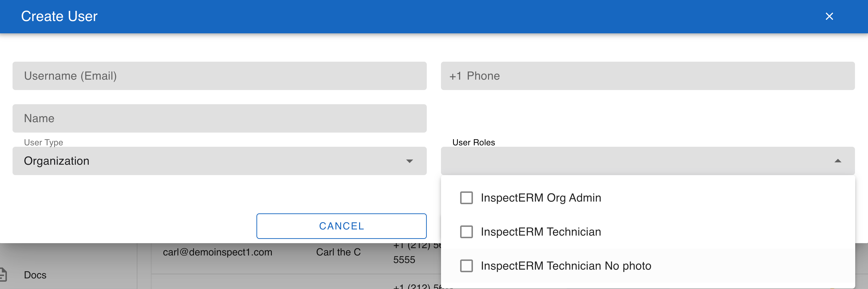The width and height of the screenshot is (868, 289).
Task: Click the Username (Email) field
Action: 219,76
